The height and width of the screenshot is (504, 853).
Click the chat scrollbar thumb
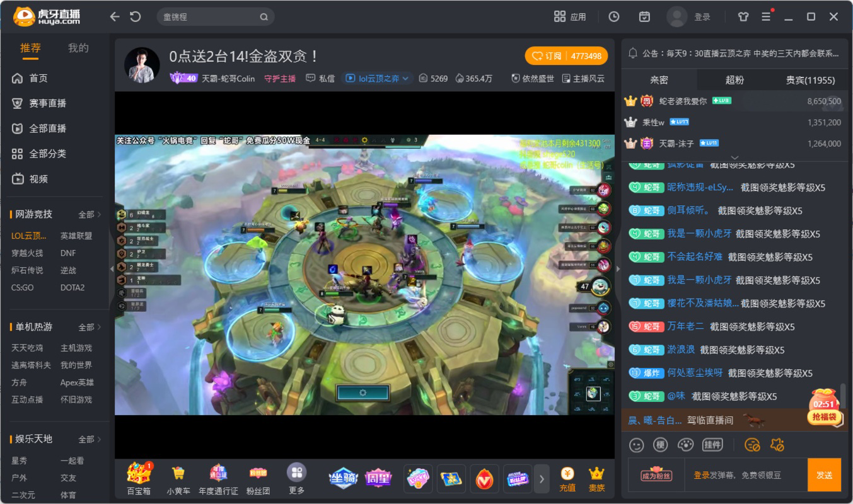pyautogui.click(x=844, y=396)
